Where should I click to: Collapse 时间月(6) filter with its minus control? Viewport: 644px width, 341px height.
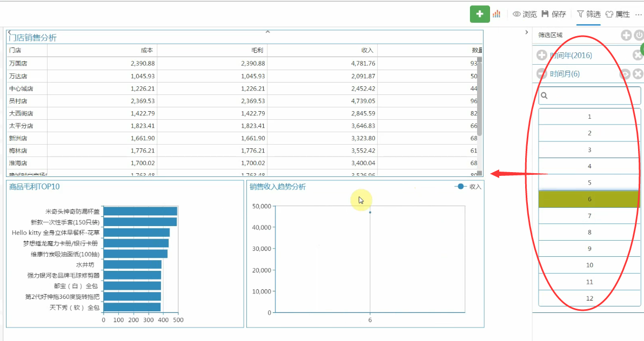coord(541,73)
